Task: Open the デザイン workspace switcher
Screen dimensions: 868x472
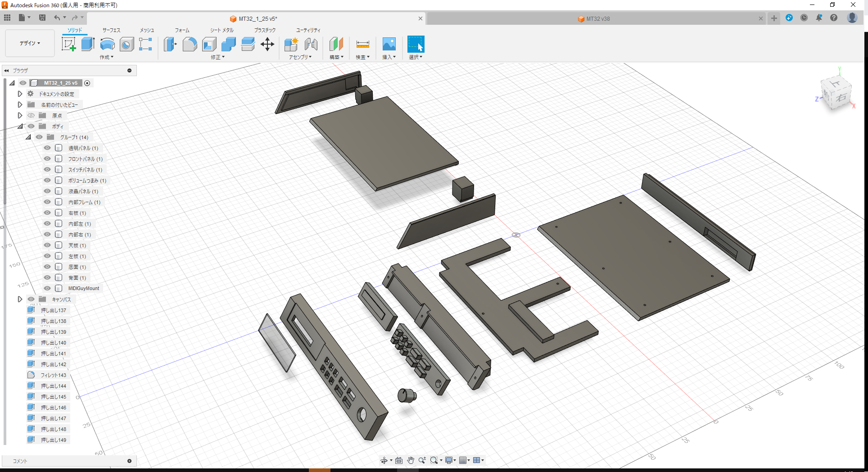Action: pyautogui.click(x=30, y=43)
